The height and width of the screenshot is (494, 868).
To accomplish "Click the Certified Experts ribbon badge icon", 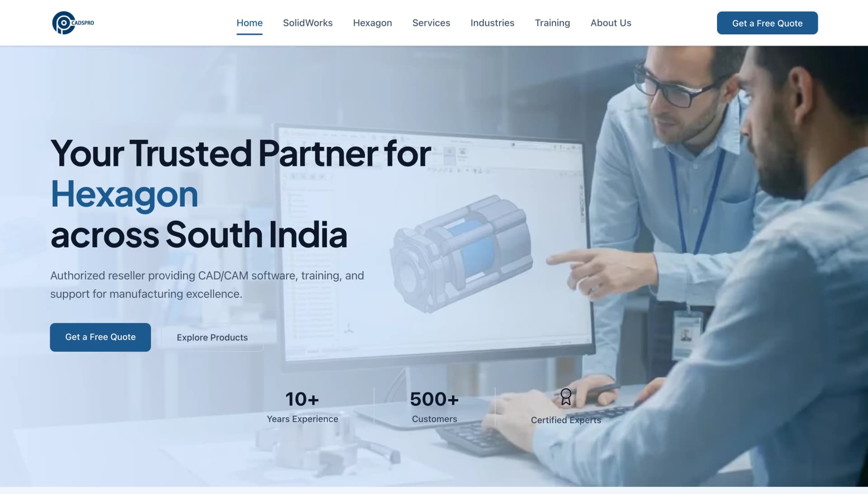I will (x=566, y=397).
